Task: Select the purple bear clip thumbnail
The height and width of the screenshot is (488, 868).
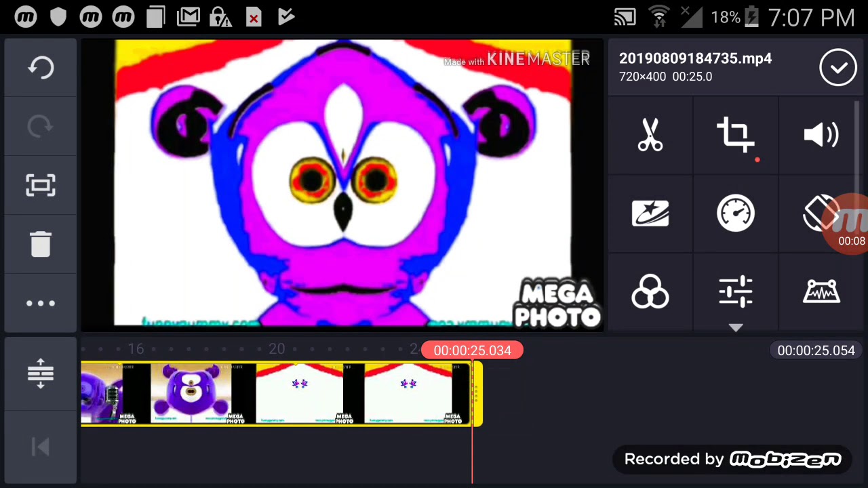Action: click(191, 393)
